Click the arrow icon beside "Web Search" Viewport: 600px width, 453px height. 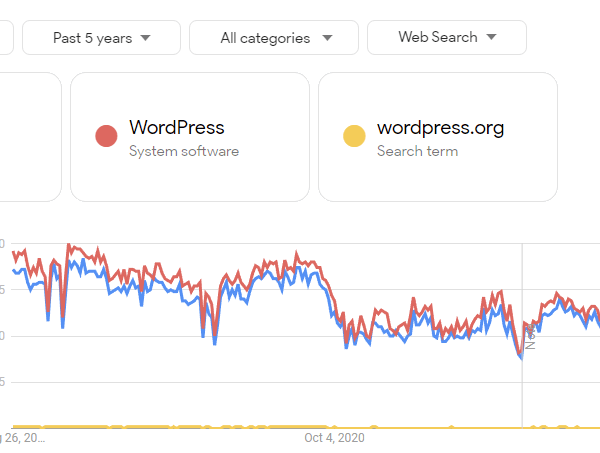491,37
